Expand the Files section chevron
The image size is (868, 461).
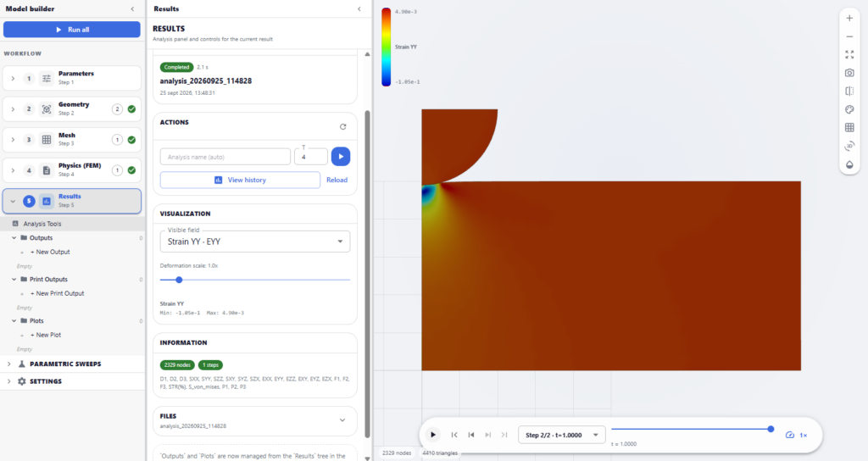point(342,420)
